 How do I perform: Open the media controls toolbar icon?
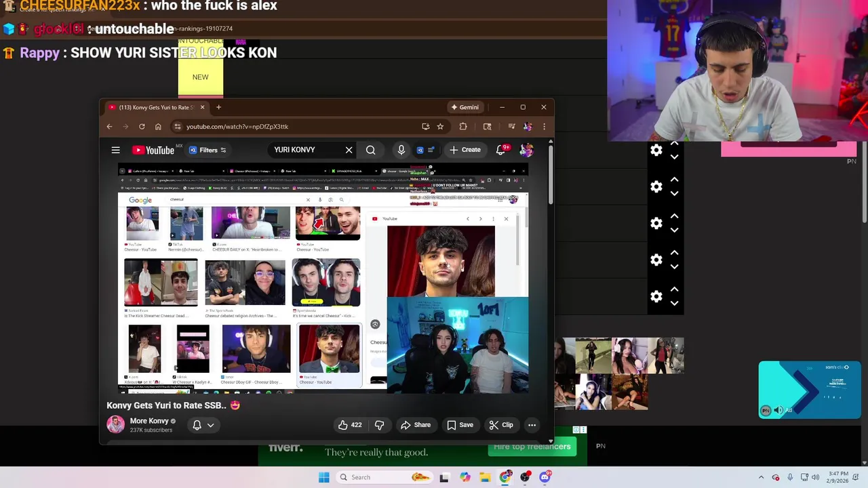pyautogui.click(x=511, y=127)
